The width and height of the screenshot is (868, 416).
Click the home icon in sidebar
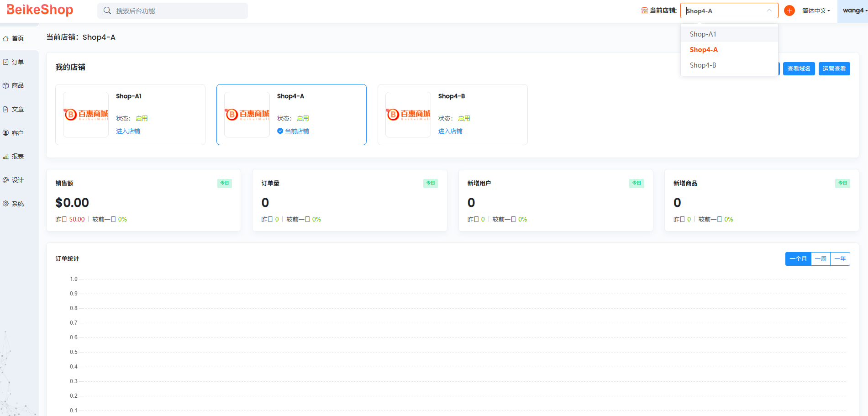tap(6, 39)
